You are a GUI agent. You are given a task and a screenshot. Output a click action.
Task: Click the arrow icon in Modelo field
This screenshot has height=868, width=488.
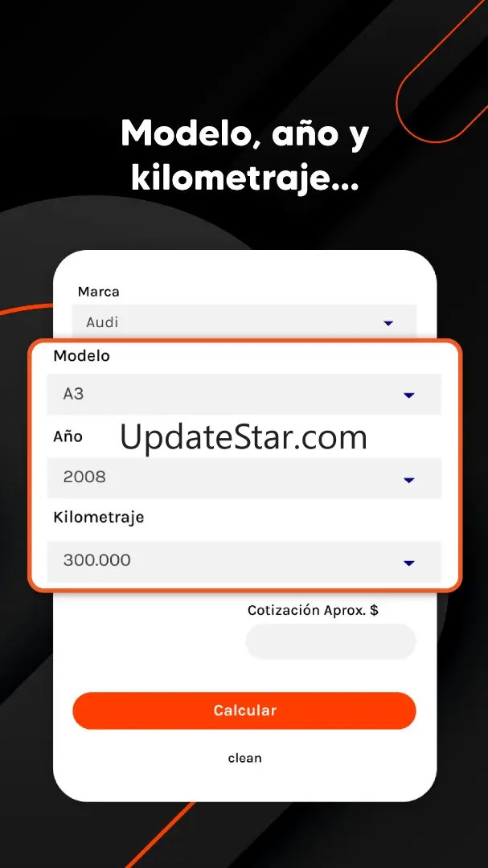point(408,395)
